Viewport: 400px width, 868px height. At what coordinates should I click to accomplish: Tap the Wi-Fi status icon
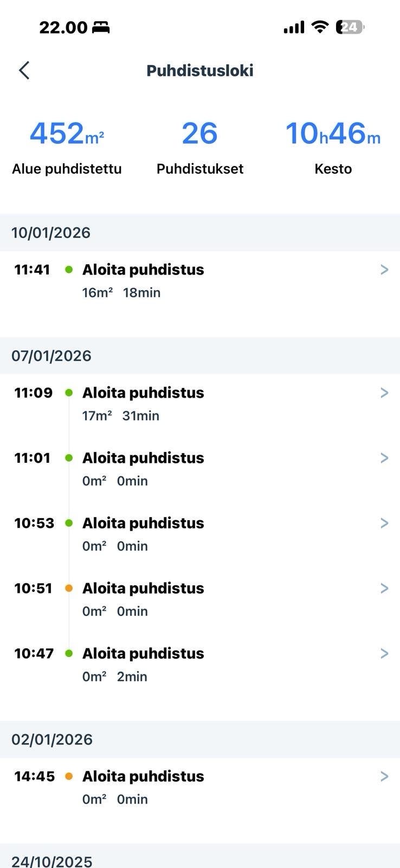(320, 27)
